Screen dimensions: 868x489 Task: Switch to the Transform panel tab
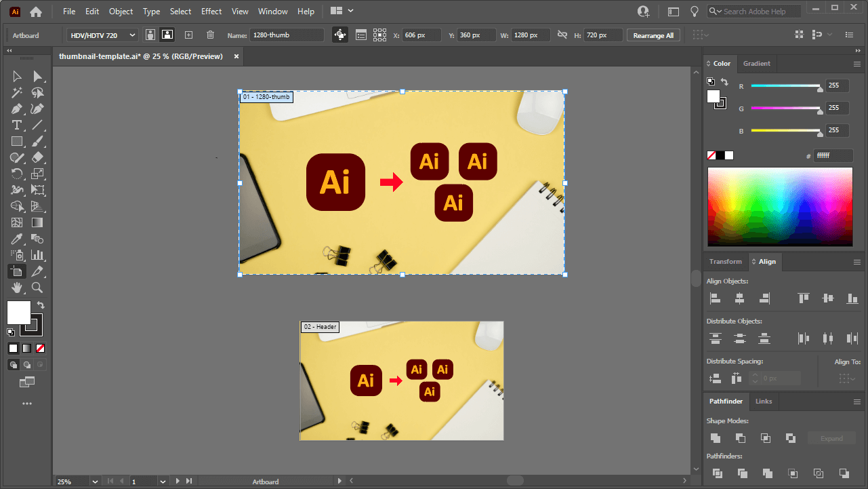726,262
